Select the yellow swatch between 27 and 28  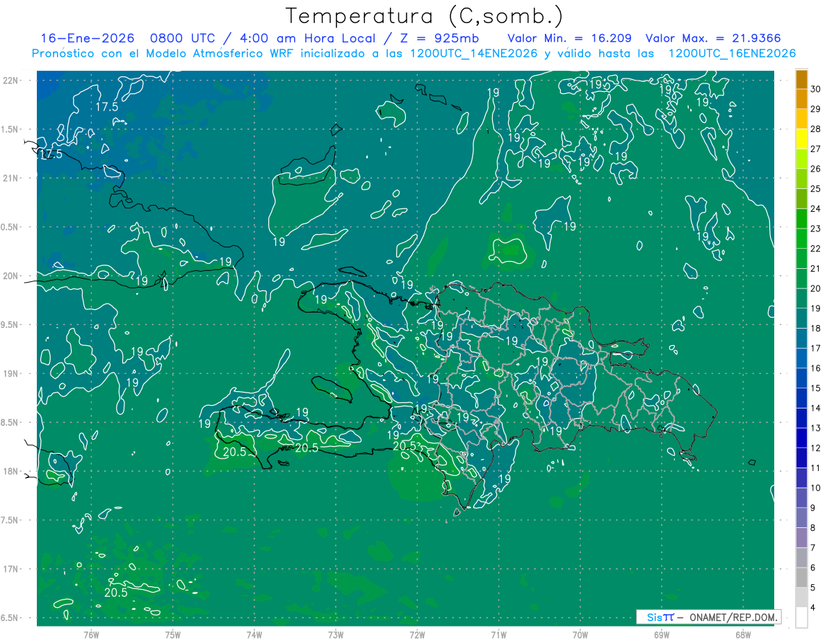click(801, 139)
